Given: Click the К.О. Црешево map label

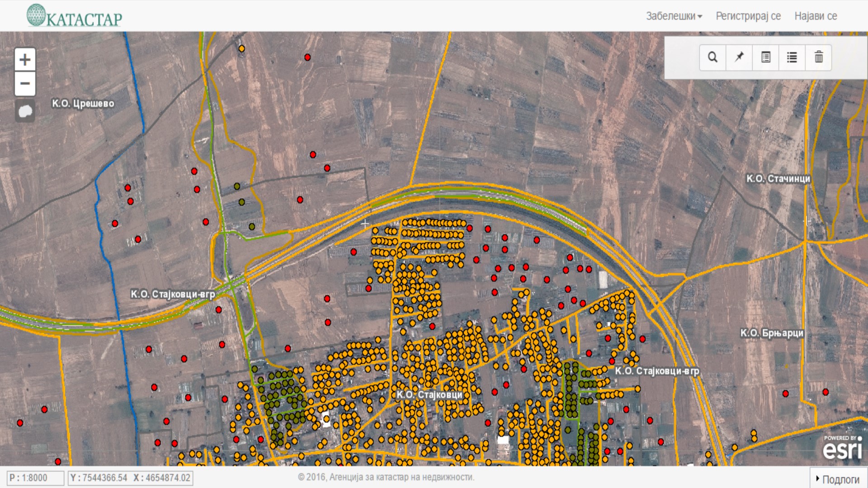Looking at the screenshot, I should click(x=83, y=104).
